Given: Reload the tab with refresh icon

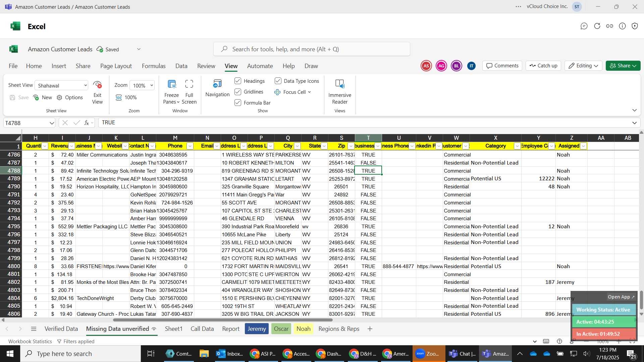Looking at the screenshot, I should coord(597,26).
